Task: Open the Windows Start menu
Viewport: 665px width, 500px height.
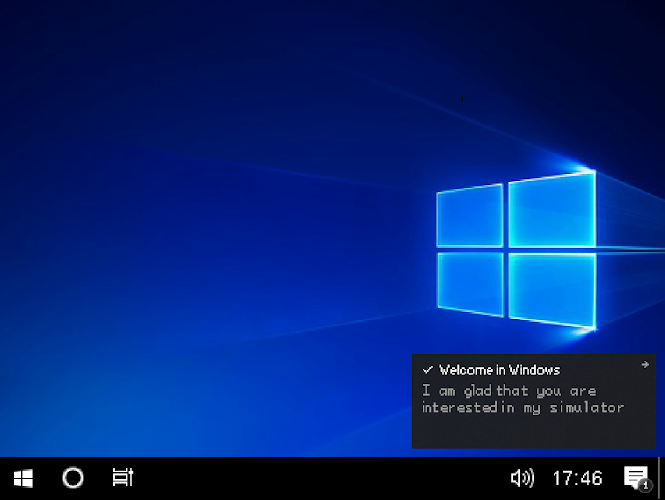Action: [23, 478]
